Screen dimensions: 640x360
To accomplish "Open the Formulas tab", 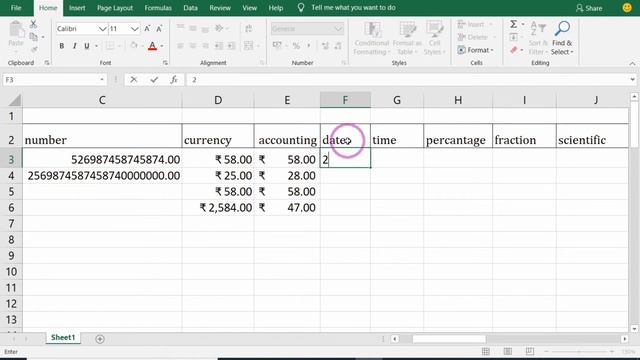I will coord(158,8).
